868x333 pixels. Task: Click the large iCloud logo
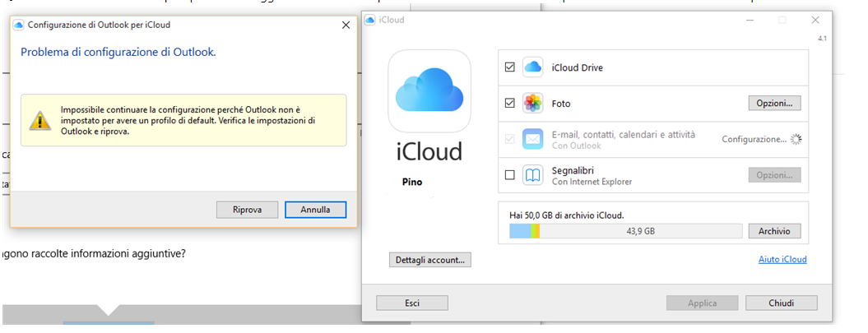click(x=429, y=90)
